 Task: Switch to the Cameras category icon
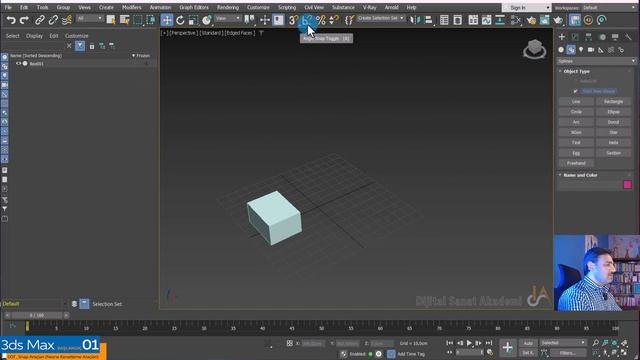pyautogui.click(x=591, y=50)
